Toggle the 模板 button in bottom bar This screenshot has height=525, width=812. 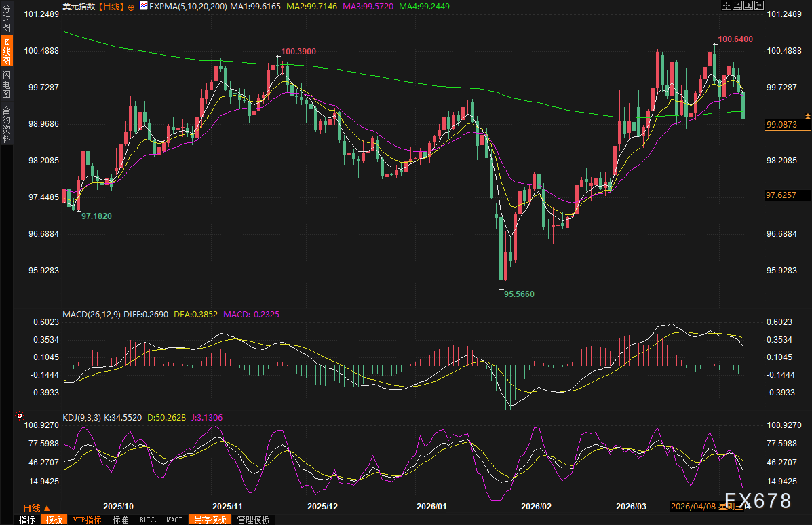pyautogui.click(x=54, y=520)
